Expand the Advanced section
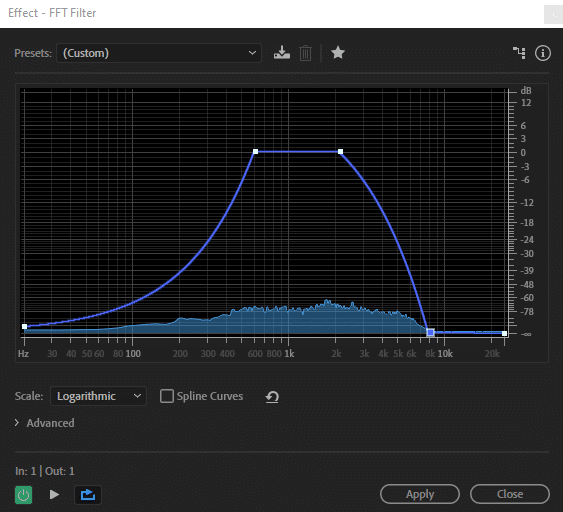Image resolution: width=563 pixels, height=512 pixels. pos(45,423)
